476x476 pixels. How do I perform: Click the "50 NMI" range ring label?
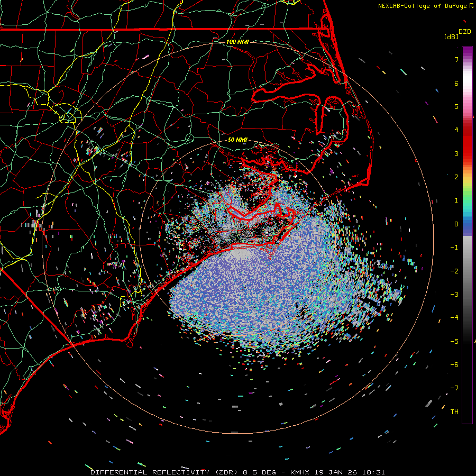point(237,140)
